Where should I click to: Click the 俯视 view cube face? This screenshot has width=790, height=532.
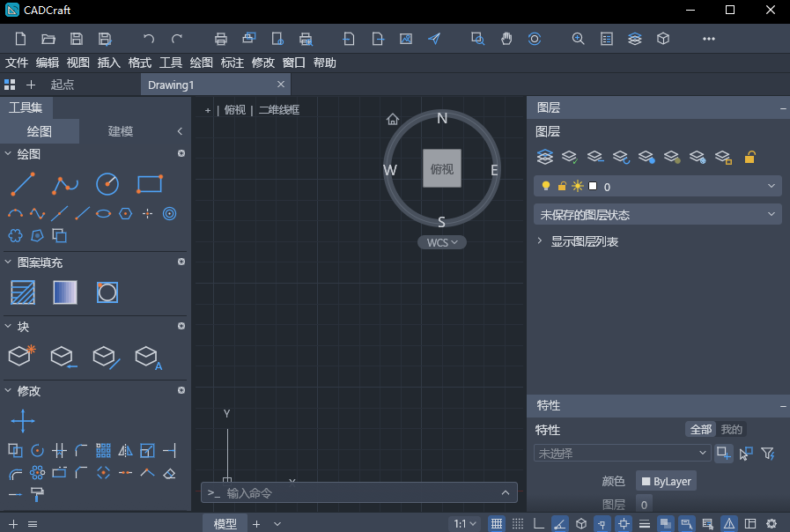click(x=442, y=168)
